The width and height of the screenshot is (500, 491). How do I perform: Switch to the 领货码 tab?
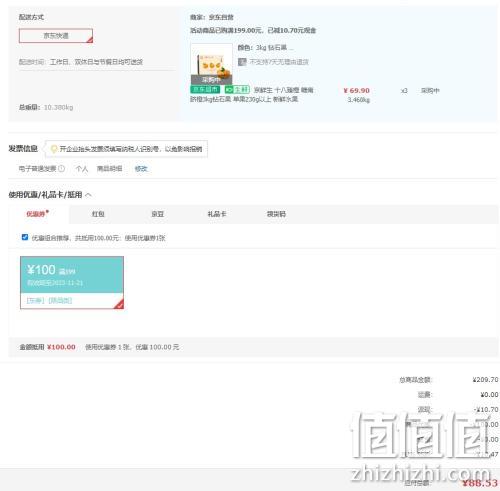(276, 214)
